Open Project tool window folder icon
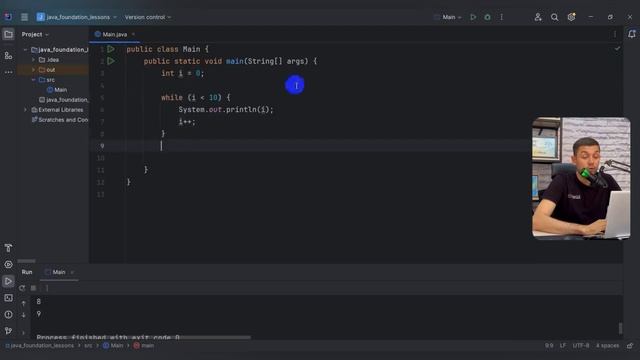The height and width of the screenshot is (360, 640). pyautogui.click(x=8, y=34)
